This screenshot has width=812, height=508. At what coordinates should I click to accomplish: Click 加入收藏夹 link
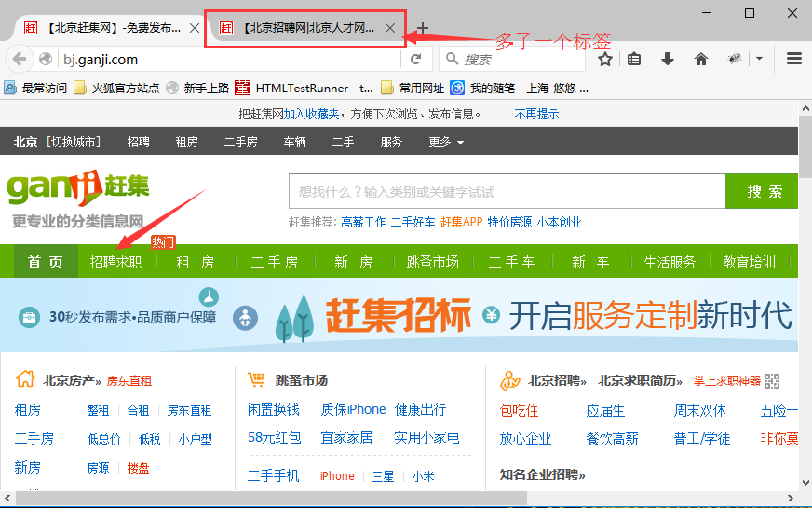click(x=311, y=114)
